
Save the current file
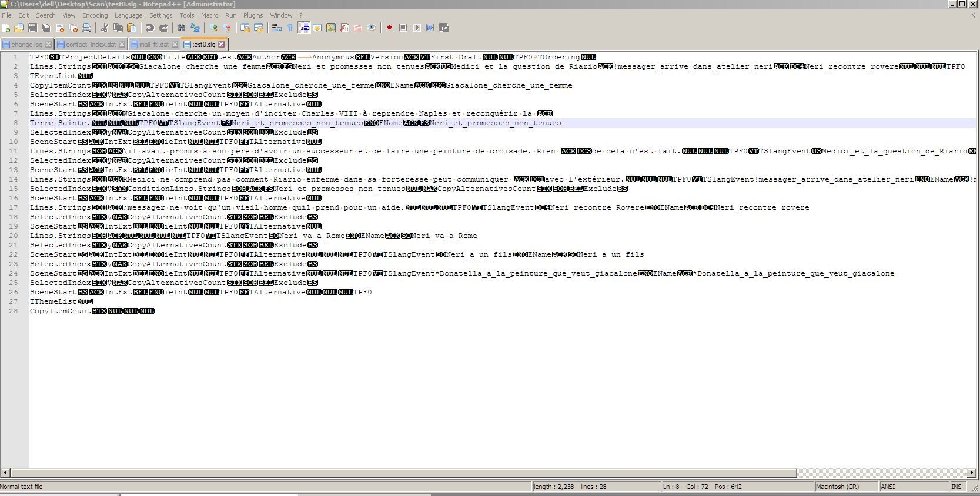pyautogui.click(x=32, y=28)
